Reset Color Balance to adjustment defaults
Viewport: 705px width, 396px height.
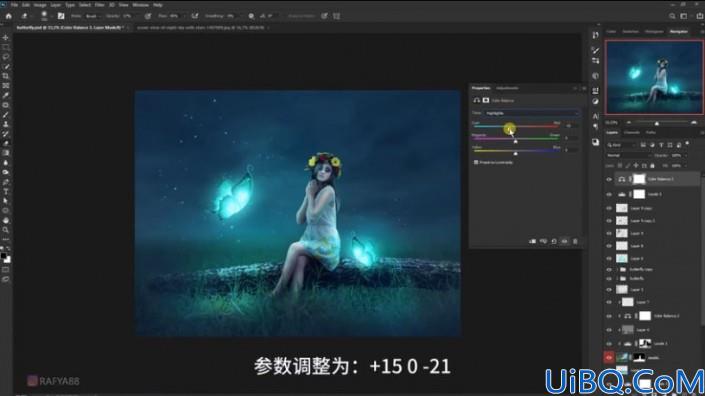click(554, 241)
